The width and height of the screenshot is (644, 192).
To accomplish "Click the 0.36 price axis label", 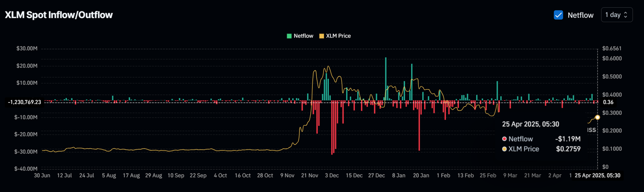I will 608,102.
